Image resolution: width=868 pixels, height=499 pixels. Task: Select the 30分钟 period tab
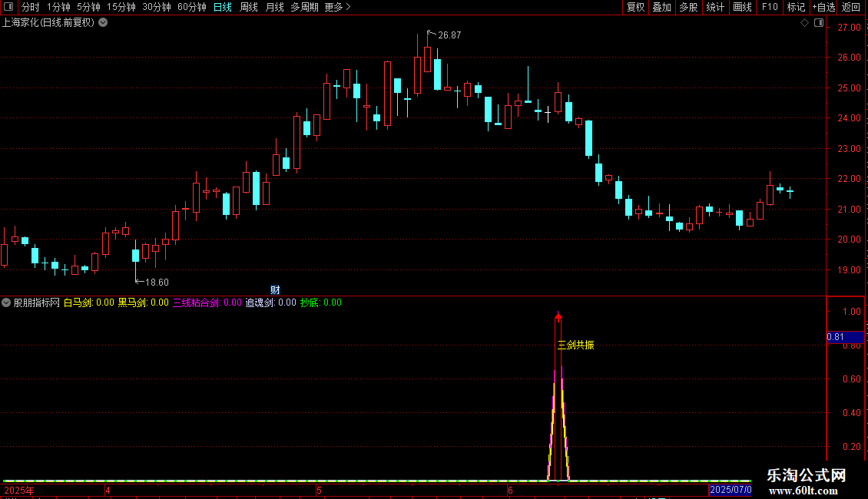[x=157, y=7]
